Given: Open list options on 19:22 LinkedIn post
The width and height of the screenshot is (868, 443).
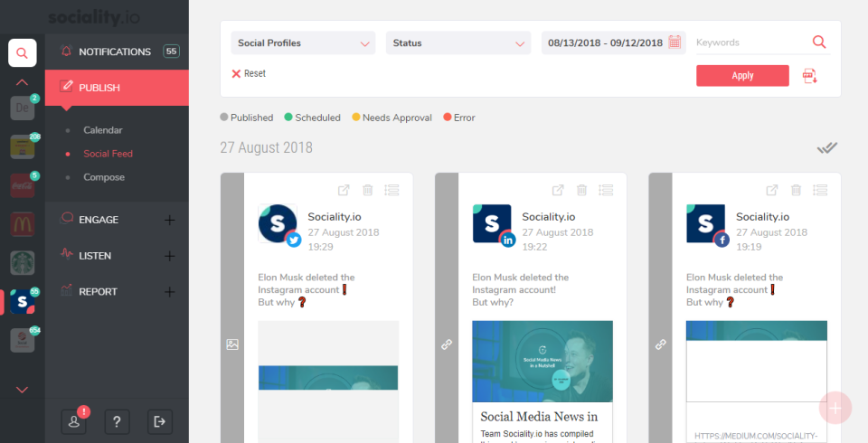Looking at the screenshot, I should click(606, 190).
